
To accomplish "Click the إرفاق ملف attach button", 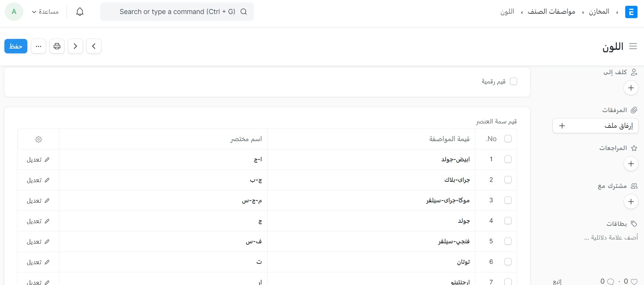I will [596, 126].
